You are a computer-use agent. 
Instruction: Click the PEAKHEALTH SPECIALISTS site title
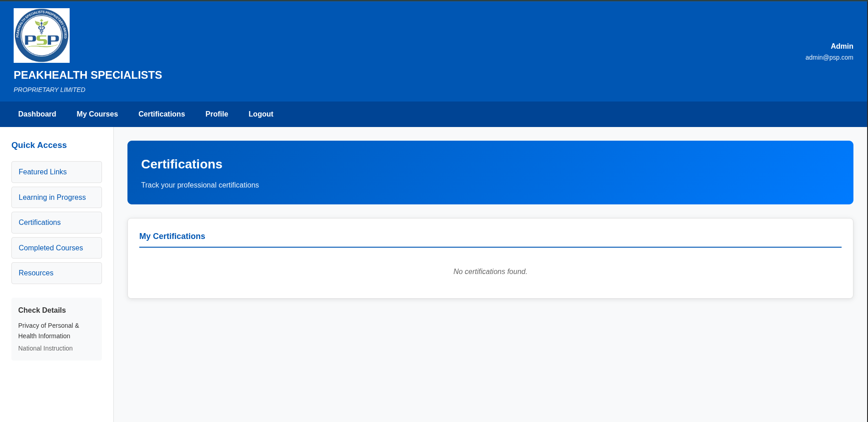click(88, 75)
